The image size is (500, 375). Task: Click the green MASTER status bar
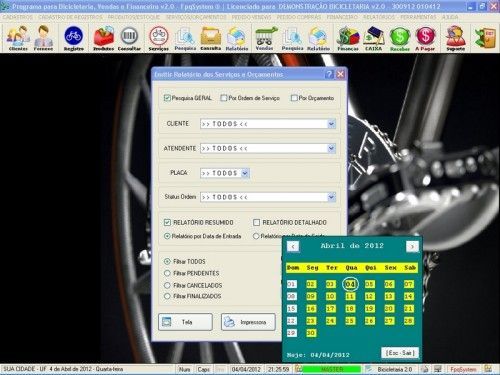[x=332, y=369]
